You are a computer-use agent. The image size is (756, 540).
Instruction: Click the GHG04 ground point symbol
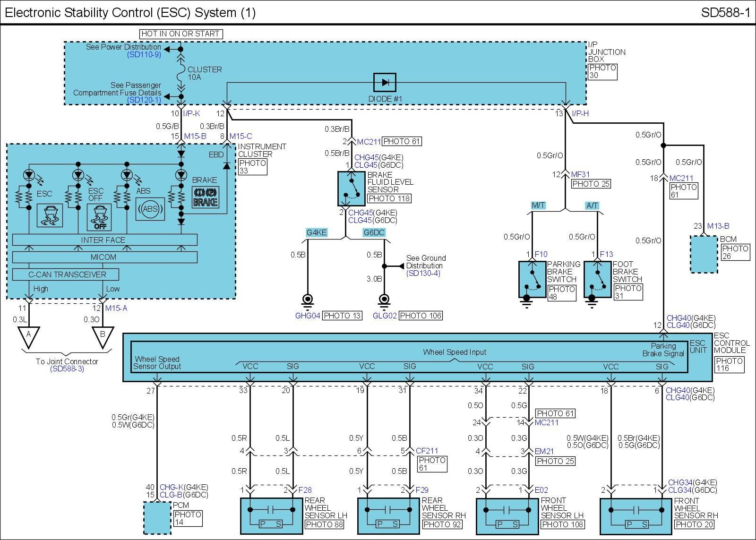[x=308, y=299]
